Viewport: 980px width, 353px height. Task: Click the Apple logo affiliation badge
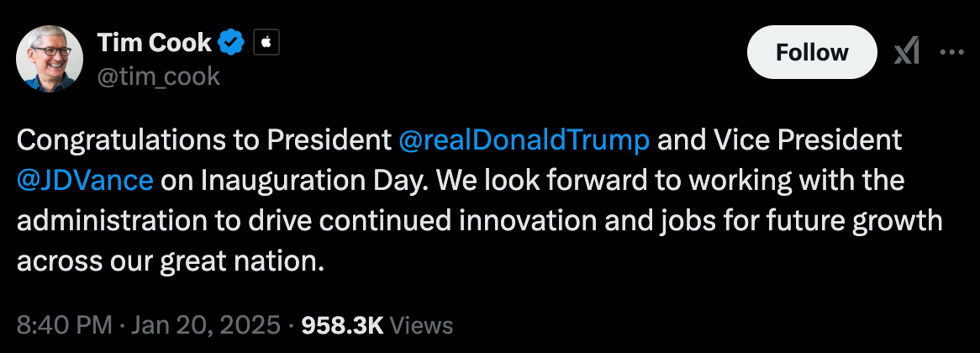(266, 41)
